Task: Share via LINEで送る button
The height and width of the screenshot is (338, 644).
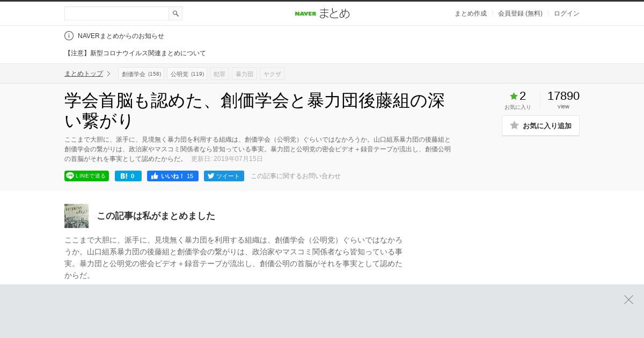Action: (x=86, y=176)
